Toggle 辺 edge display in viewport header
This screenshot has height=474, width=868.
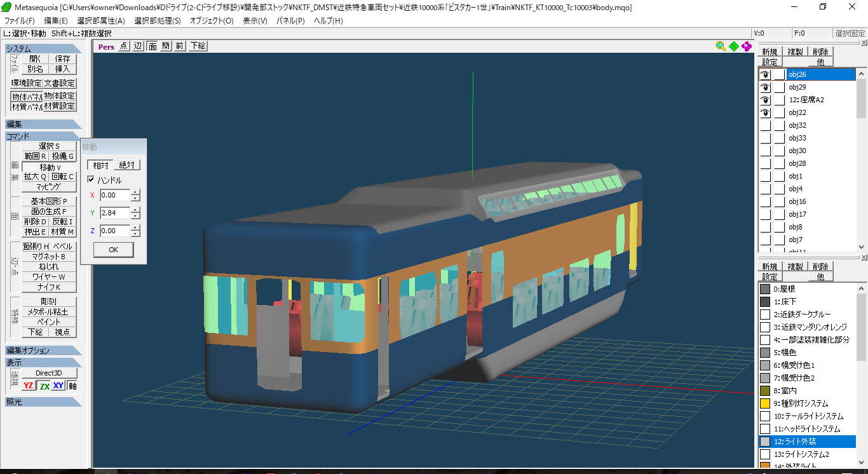138,46
